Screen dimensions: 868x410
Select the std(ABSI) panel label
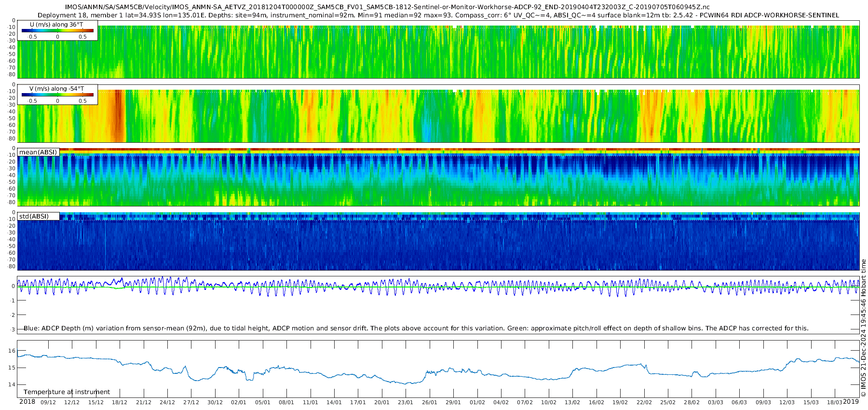pos(34,216)
